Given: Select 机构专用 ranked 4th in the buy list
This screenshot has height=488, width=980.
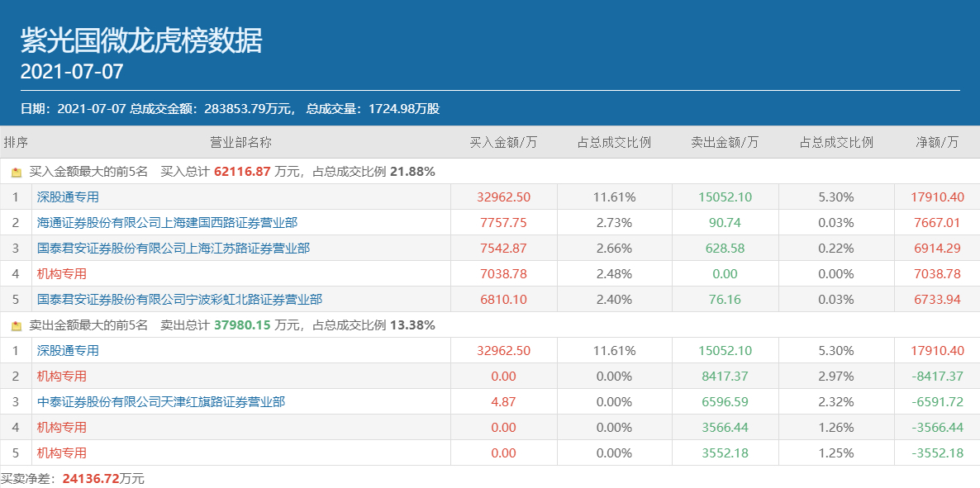Looking at the screenshot, I should coord(62,274).
